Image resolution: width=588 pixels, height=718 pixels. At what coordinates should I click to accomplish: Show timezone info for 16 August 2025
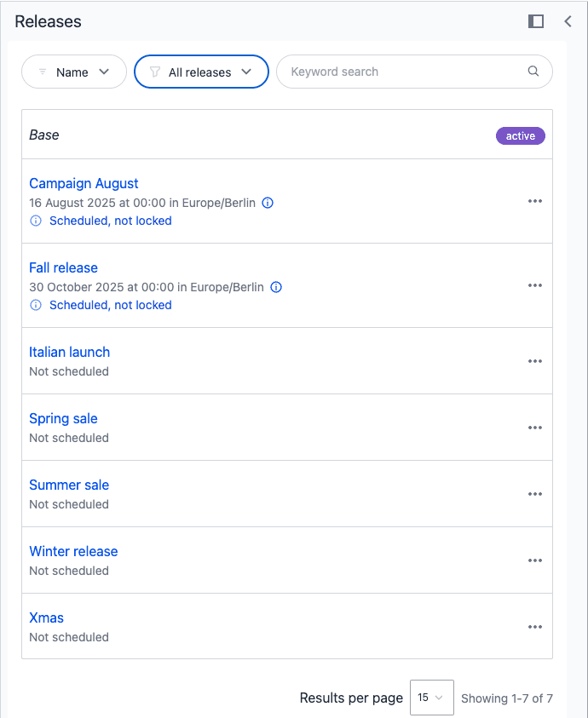coord(268,203)
